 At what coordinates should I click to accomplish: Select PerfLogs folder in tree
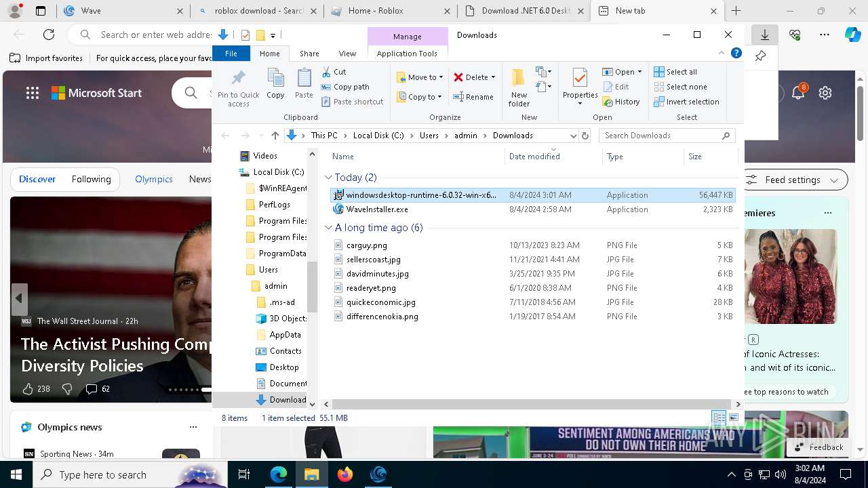[268, 205]
